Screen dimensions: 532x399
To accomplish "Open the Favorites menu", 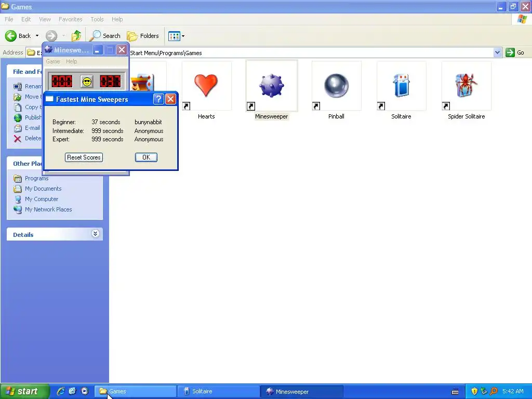I will click(x=71, y=19).
